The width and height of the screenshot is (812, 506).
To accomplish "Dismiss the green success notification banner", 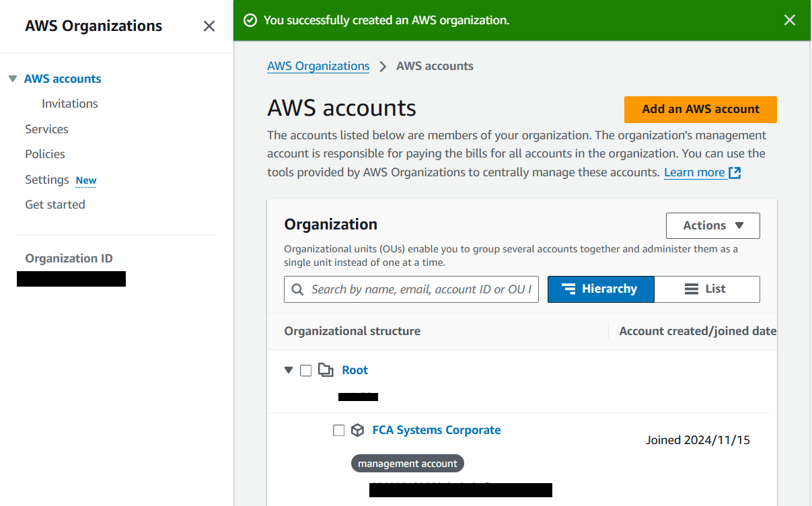I will [x=790, y=20].
